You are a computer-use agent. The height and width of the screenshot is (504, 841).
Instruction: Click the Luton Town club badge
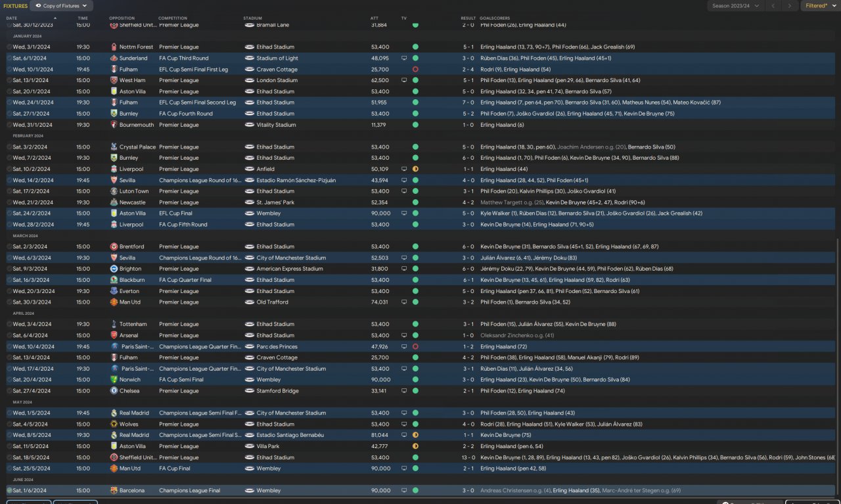tap(114, 191)
